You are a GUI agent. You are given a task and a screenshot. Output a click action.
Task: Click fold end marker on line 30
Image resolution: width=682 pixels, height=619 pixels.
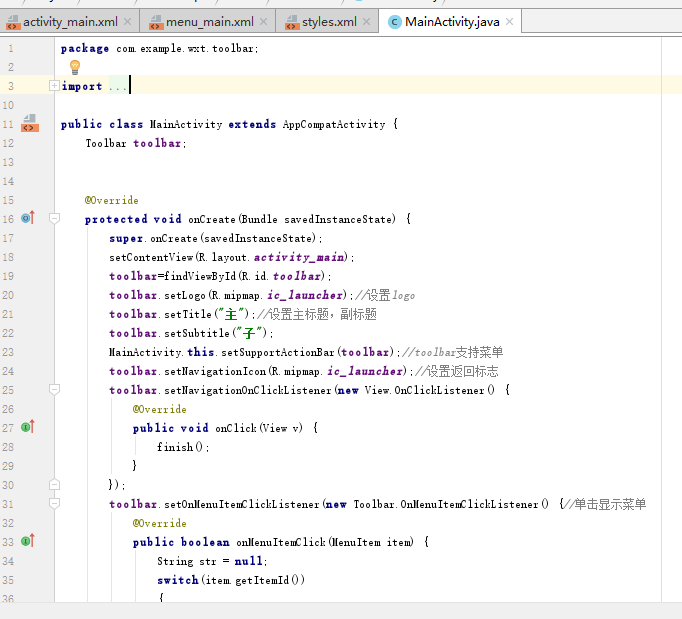click(x=54, y=484)
